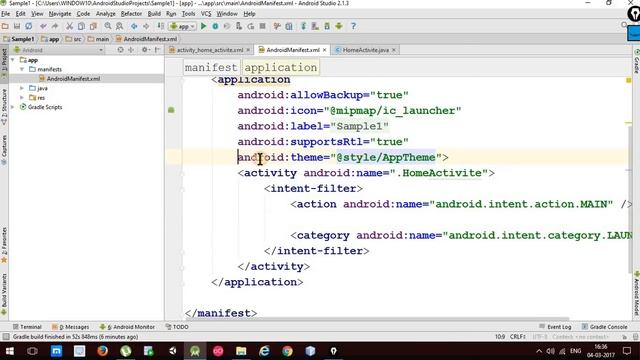This screenshot has width=640, height=360.
Task: Collapse the manifests folder node
Action: [x=22, y=69]
